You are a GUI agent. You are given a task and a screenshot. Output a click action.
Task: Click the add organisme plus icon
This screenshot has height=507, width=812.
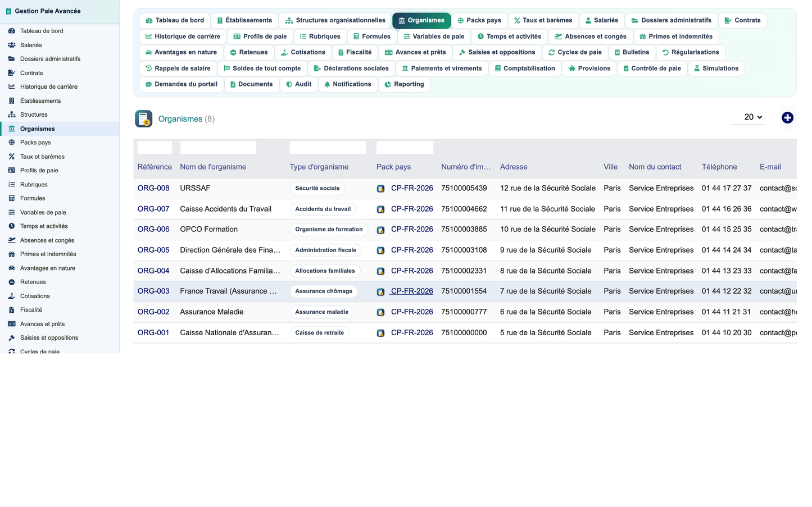click(787, 117)
